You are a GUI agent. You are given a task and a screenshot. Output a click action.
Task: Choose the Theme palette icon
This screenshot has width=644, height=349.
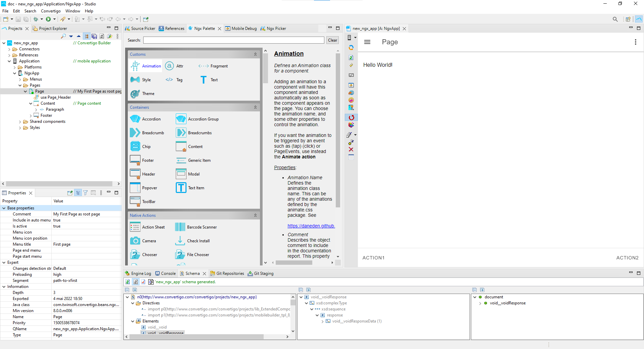[135, 94]
